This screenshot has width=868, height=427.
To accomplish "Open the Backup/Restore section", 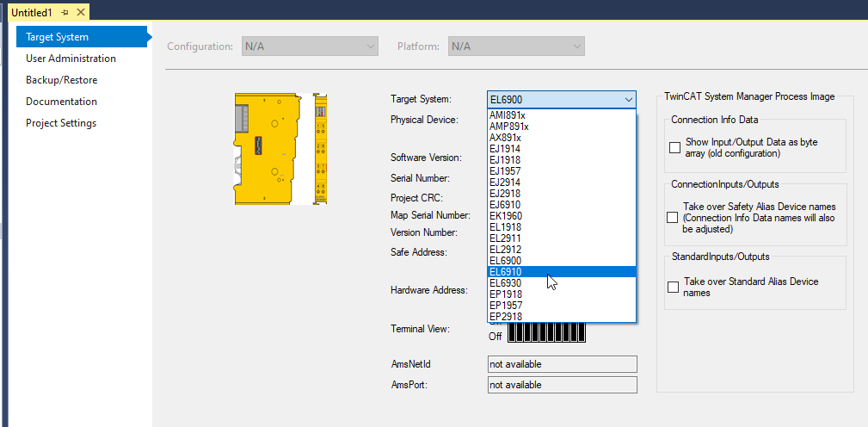I will pyautogui.click(x=61, y=80).
